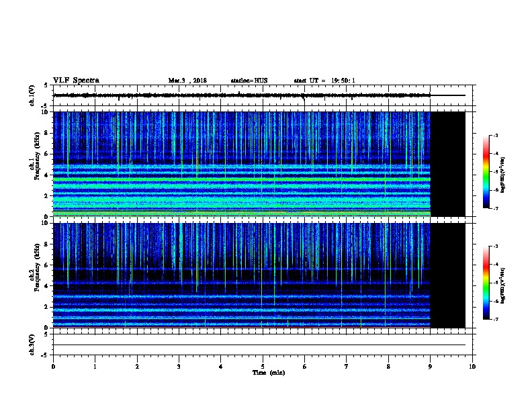Click the "Time (min)" x-axis label
The width and height of the screenshot is (532, 411).
269,373
